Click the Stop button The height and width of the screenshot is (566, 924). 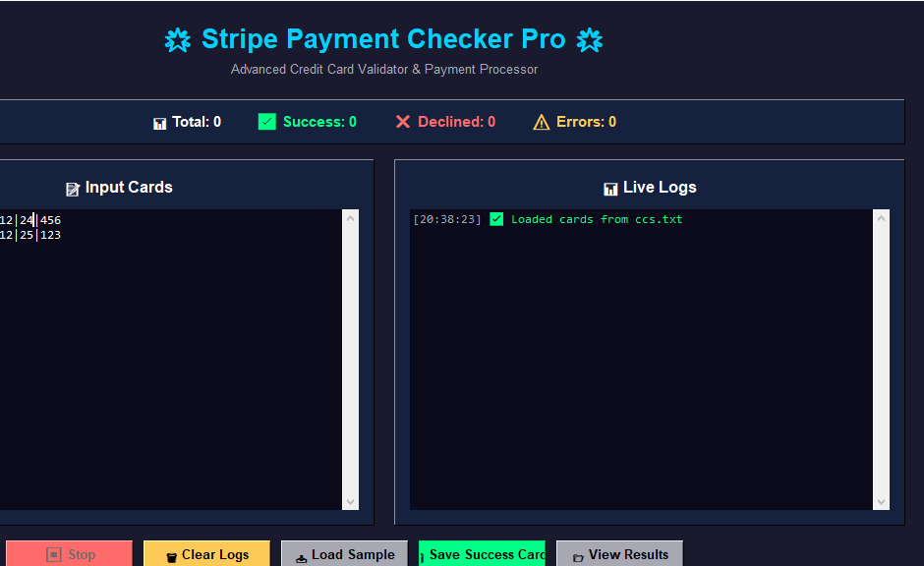[69, 554]
